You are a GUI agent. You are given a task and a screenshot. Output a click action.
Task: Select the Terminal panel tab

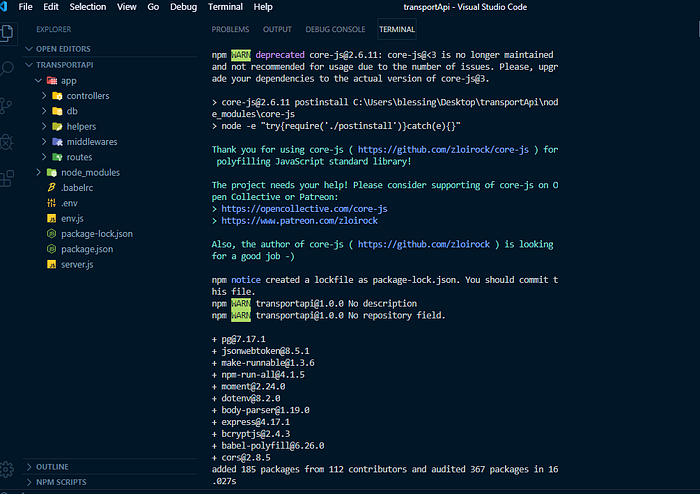coord(396,29)
